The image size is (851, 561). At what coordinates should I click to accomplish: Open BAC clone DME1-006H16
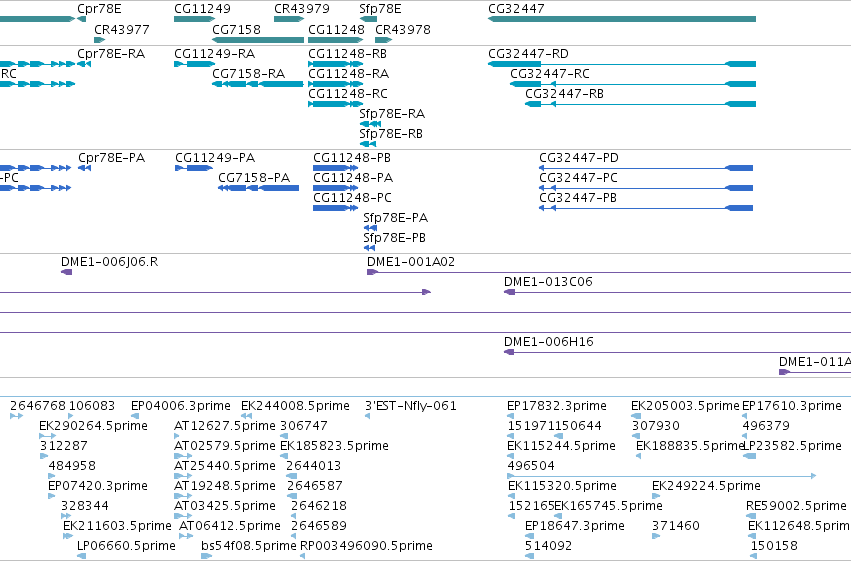(549, 342)
